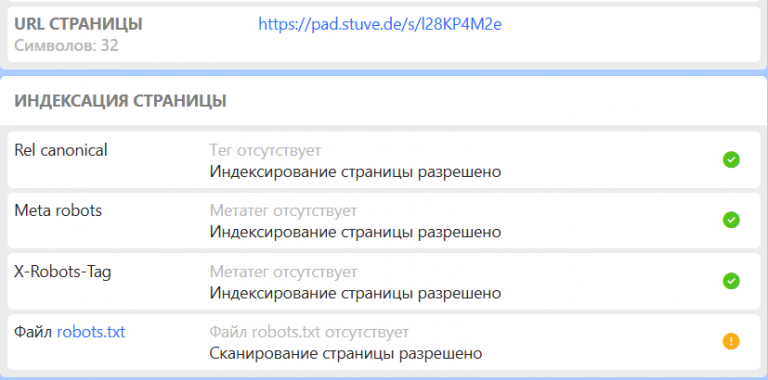The height and width of the screenshot is (380, 768).
Task: Click green check icon in Rel canonical row
Action: pyautogui.click(x=731, y=160)
